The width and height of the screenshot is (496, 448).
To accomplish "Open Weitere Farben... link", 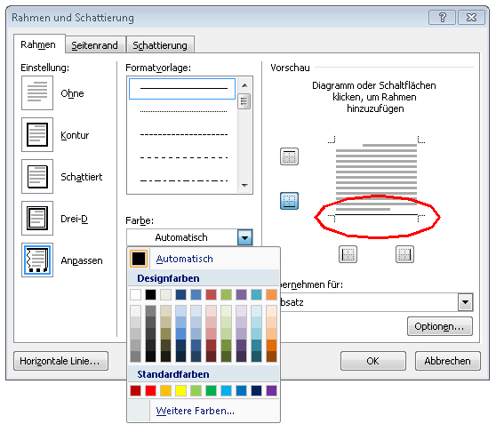I will (196, 411).
